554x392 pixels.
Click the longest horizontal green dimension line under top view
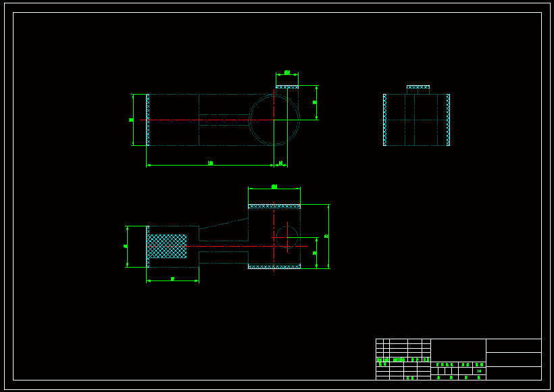point(210,165)
